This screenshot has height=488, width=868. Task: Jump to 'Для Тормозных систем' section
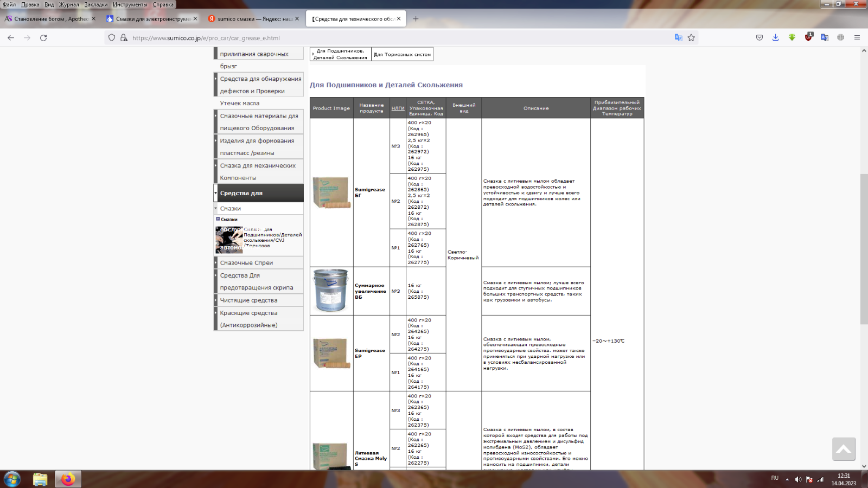pyautogui.click(x=403, y=54)
